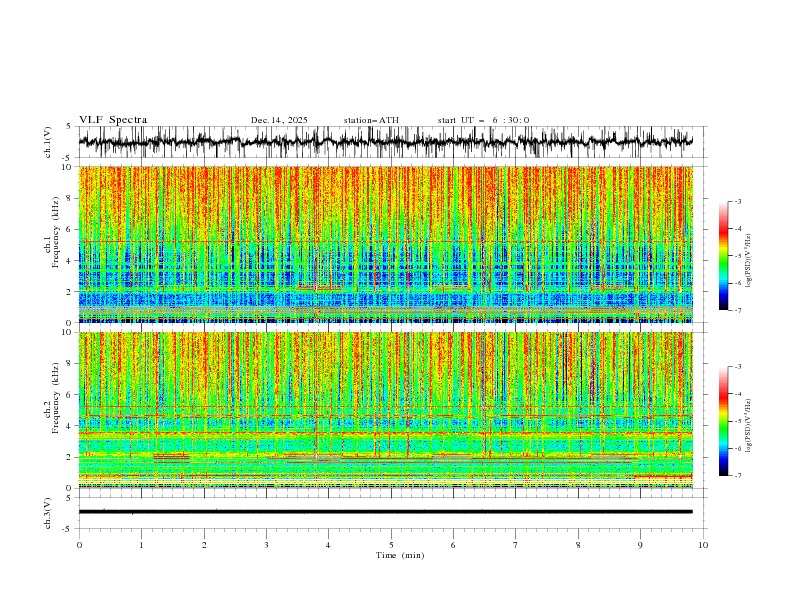Click time axis tick label "3"
Image resolution: width=792 pixels, height=612 pixels.
266,545
